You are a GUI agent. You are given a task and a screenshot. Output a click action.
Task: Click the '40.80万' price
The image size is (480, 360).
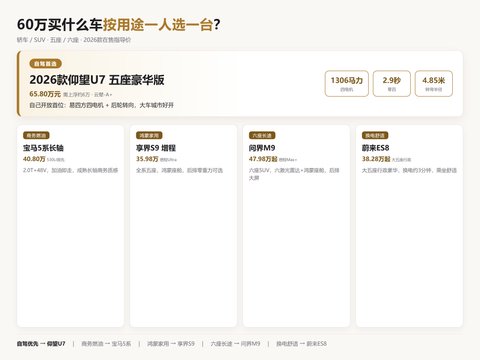(34, 159)
